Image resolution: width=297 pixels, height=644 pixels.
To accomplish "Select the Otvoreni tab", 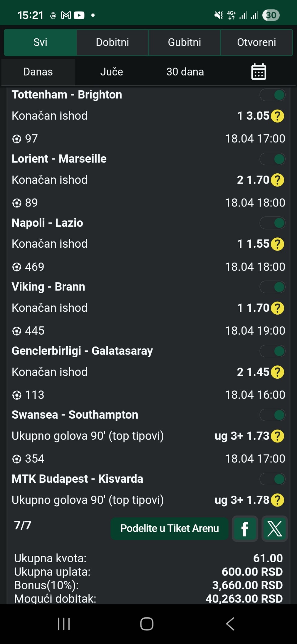I will pos(256,42).
